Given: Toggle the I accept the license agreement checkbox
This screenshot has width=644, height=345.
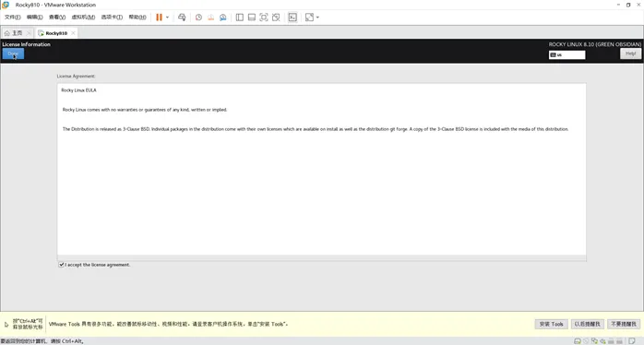Looking at the screenshot, I should [x=61, y=265].
